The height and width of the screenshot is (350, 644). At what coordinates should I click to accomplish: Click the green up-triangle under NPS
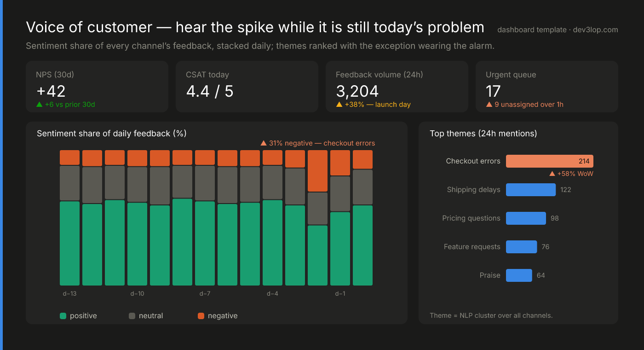pos(40,105)
